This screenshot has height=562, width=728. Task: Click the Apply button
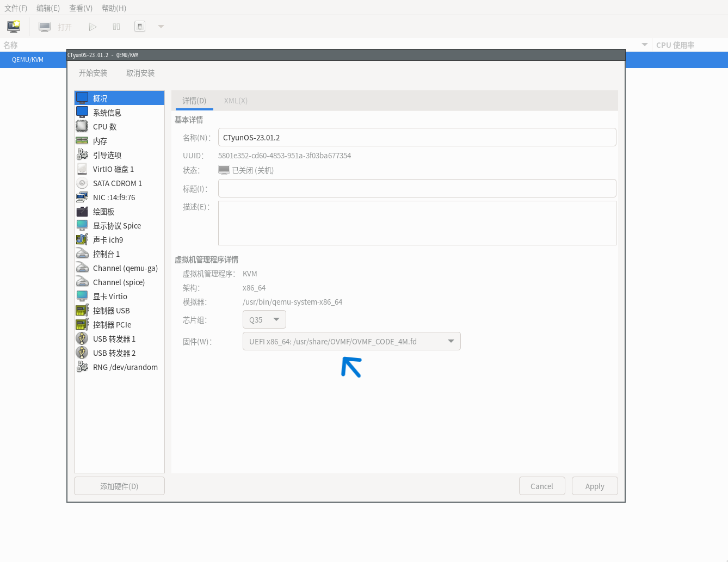(x=595, y=486)
